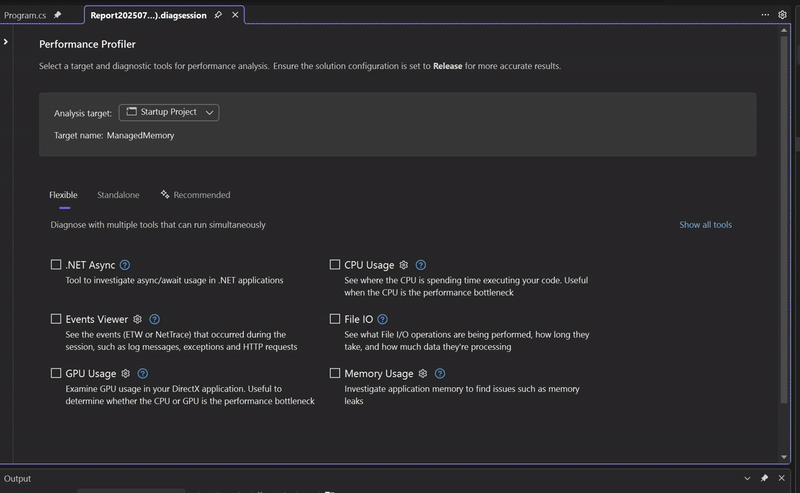Open Events Viewer settings gear
Screen dimensions: 800x493
coord(137,319)
